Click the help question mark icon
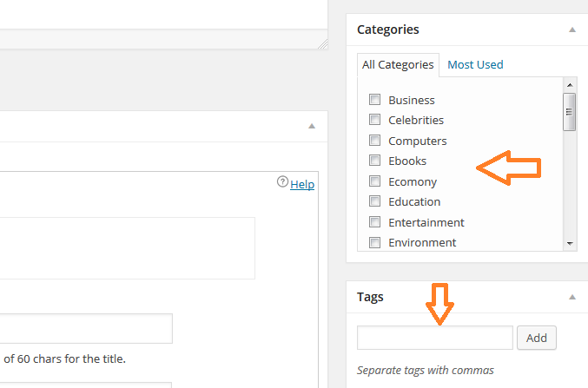Viewport: 588px width, 388px height. [282, 183]
